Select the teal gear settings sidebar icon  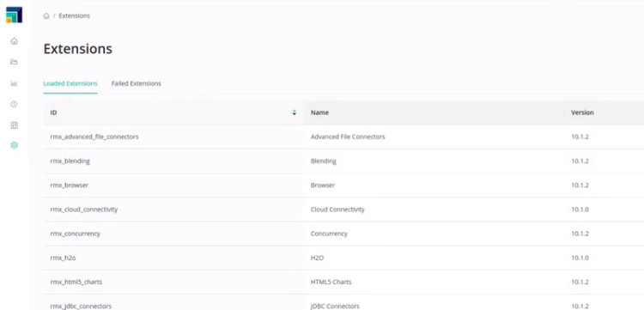click(x=14, y=145)
